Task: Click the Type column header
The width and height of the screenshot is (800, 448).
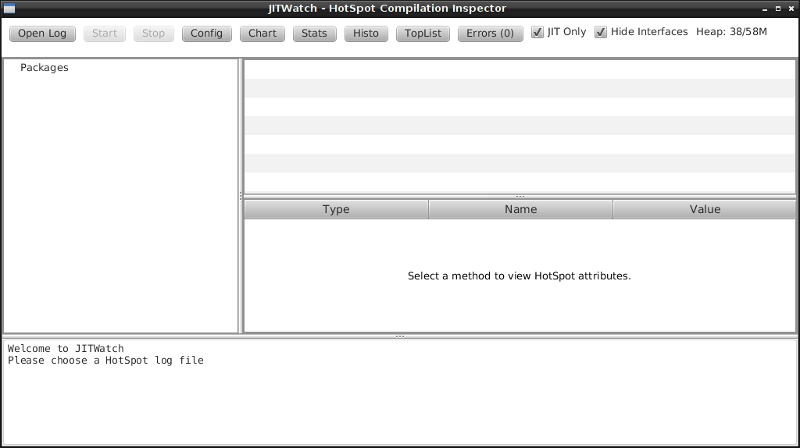Action: pyautogui.click(x=336, y=209)
